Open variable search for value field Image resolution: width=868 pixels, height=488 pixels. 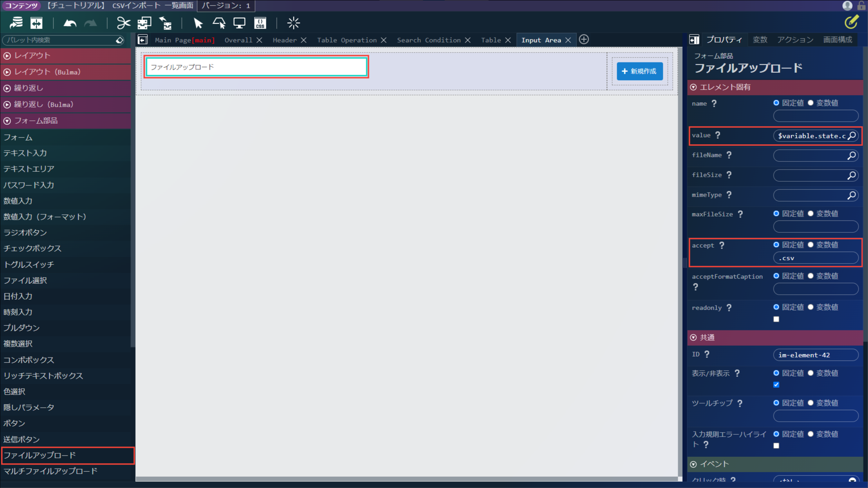pyautogui.click(x=852, y=136)
